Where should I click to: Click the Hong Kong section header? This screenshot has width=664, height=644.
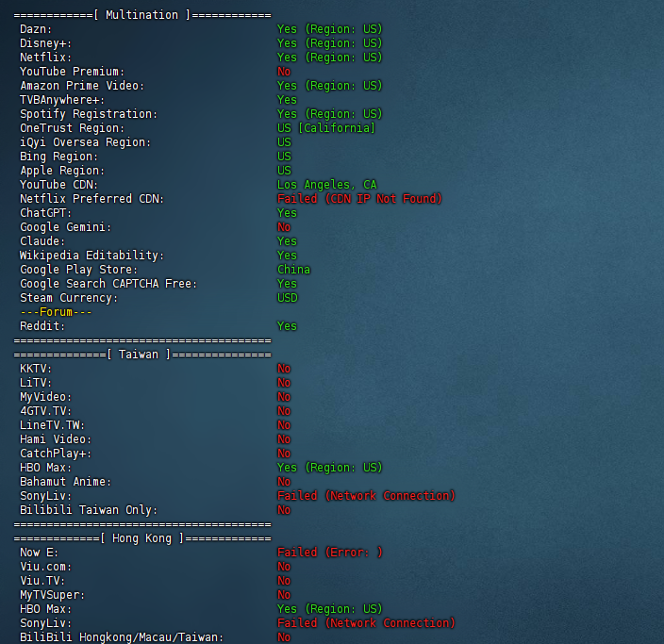[142, 538]
